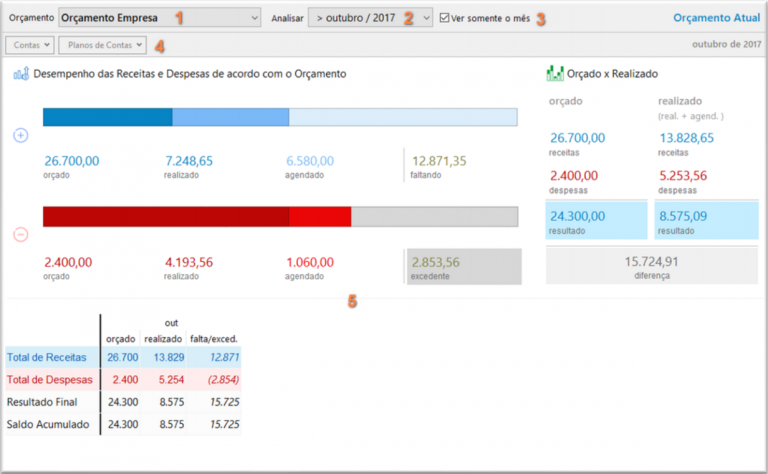The width and height of the screenshot is (768, 474).
Task: Click the excedente 2.853,56 box
Action: (463, 266)
